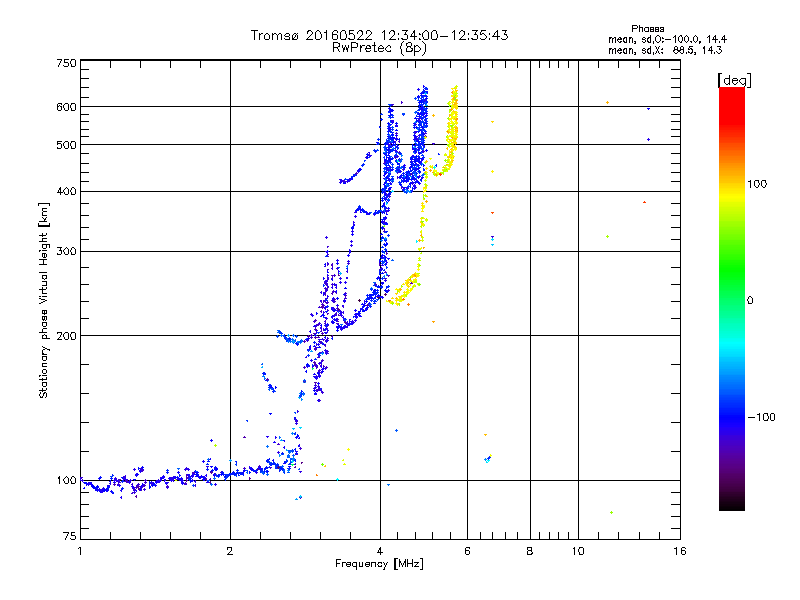
Task: Click the 'Phases' legend heading
Action: (x=647, y=29)
